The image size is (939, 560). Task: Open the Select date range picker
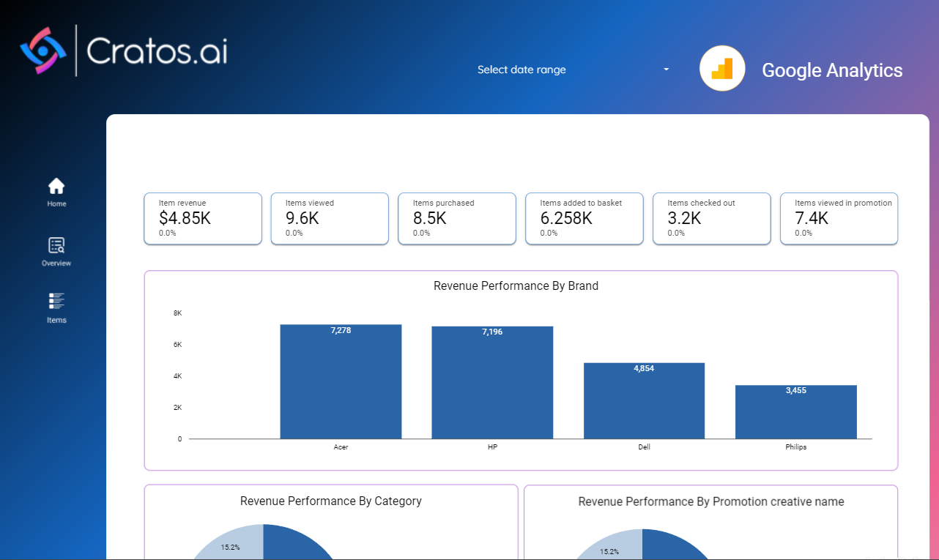tap(574, 70)
